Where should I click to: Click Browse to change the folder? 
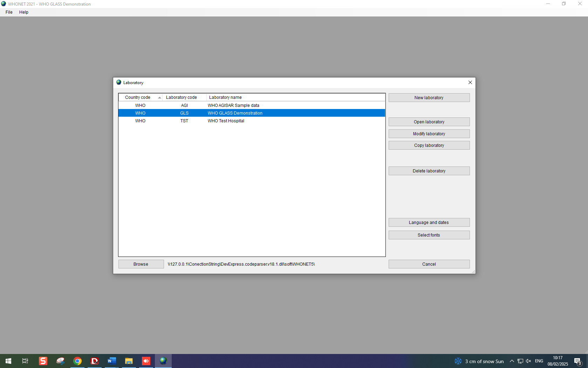[x=141, y=264]
